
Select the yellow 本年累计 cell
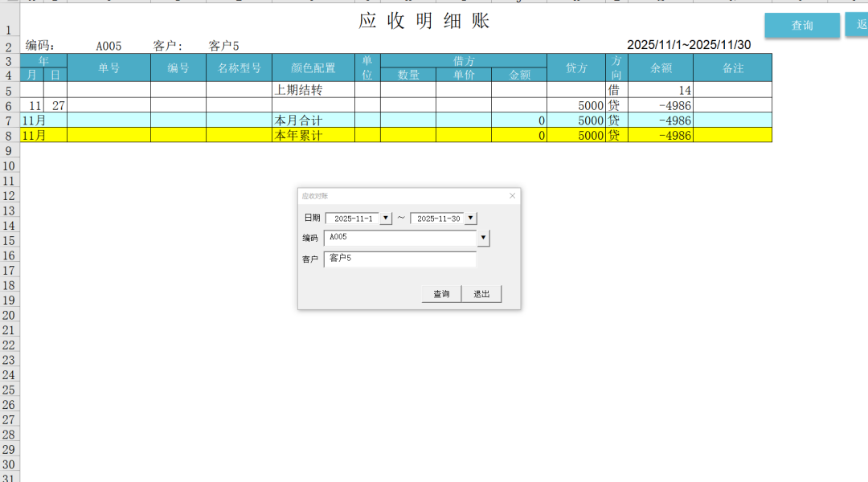point(313,136)
